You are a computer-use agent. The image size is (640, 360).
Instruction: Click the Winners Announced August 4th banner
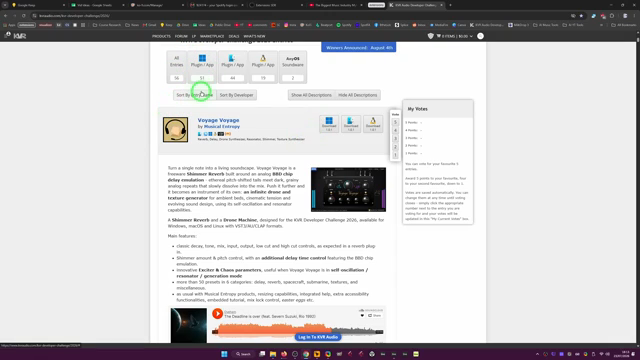click(358, 48)
